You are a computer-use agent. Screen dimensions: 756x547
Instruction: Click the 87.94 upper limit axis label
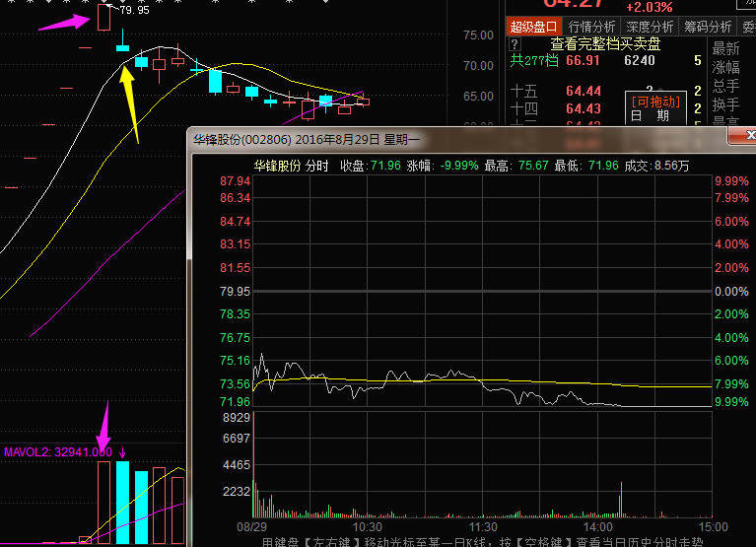[x=236, y=181]
